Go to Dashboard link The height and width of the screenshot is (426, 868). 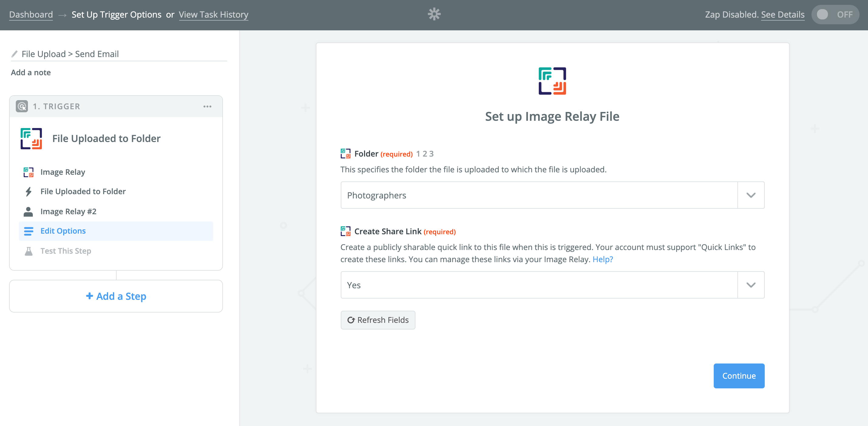(31, 15)
